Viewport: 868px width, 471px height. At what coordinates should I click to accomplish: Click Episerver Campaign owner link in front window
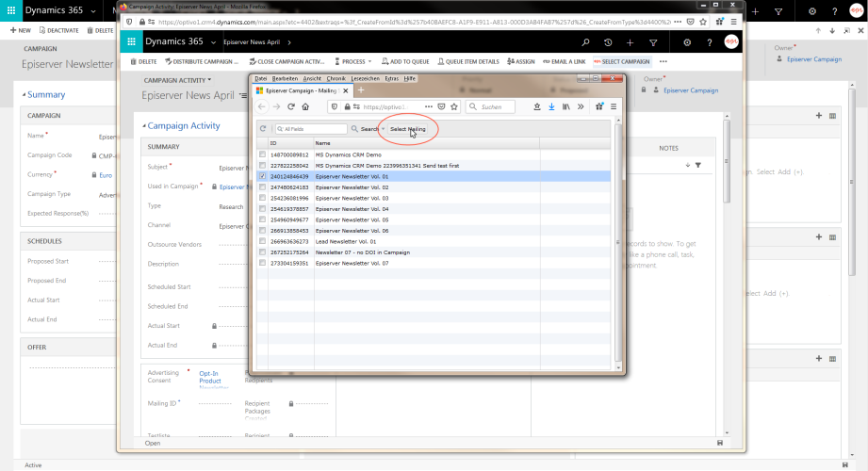[x=690, y=90]
